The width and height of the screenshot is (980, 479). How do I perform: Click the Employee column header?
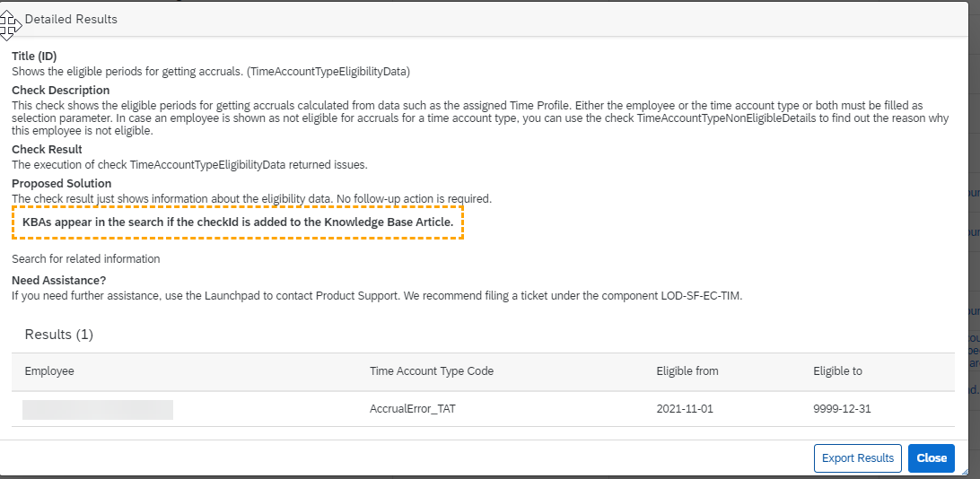49,371
